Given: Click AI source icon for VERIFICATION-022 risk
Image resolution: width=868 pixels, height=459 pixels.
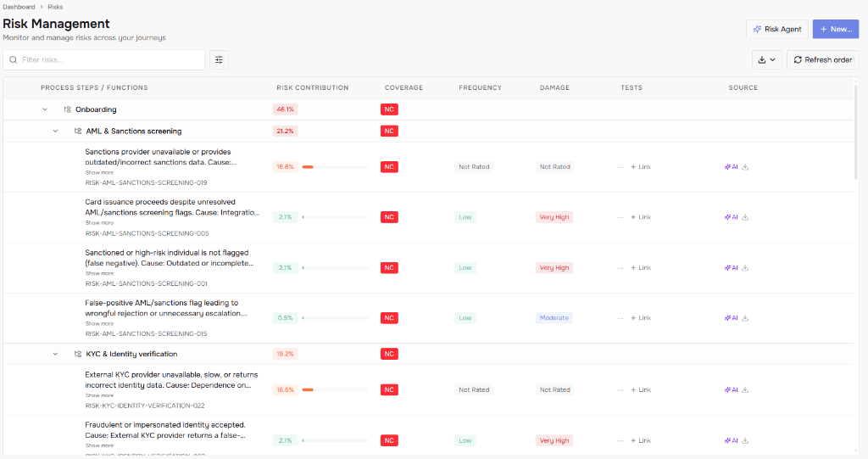Looking at the screenshot, I should click(x=732, y=389).
